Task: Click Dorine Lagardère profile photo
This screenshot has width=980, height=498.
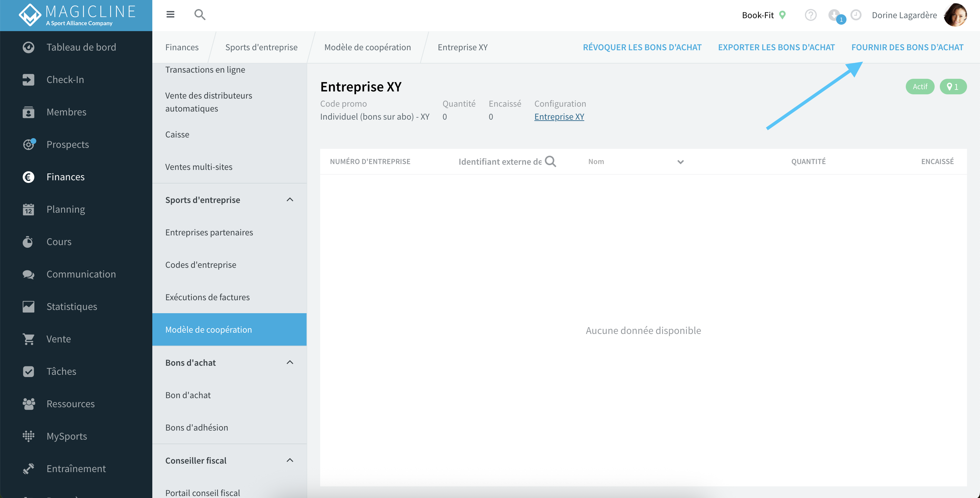Action: [x=955, y=15]
